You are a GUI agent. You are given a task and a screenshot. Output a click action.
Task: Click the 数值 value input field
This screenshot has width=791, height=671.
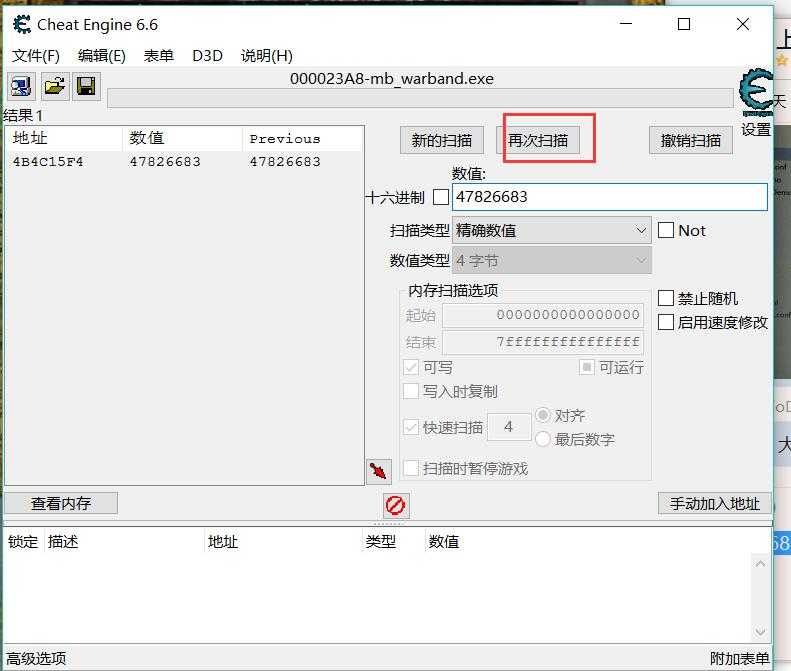(609, 197)
